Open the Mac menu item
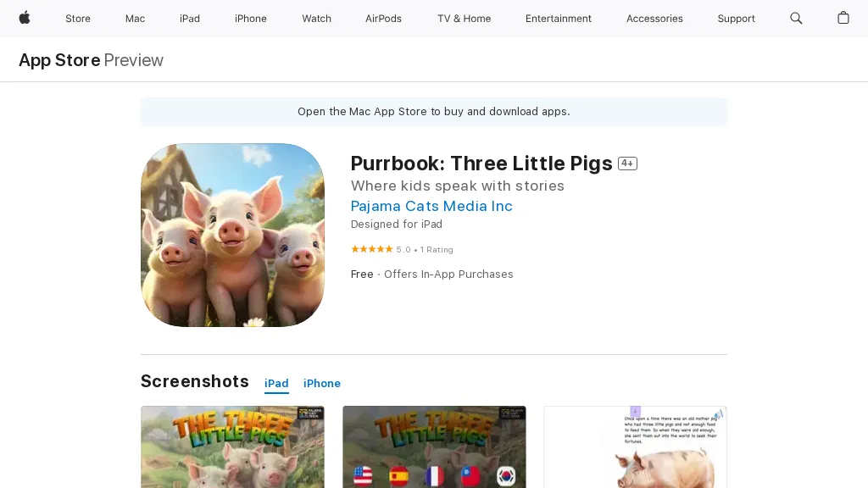Image resolution: width=868 pixels, height=488 pixels. pos(135,19)
